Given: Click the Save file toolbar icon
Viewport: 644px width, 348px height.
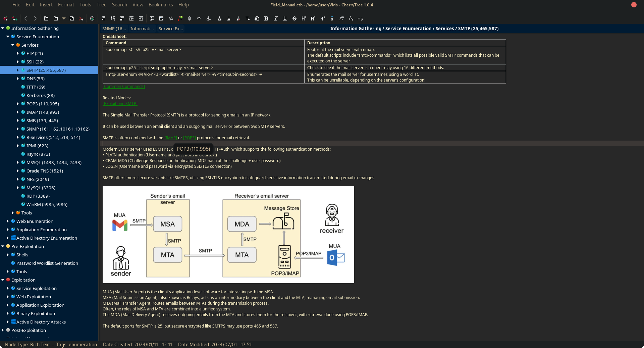Looking at the screenshot, I should (x=72, y=19).
